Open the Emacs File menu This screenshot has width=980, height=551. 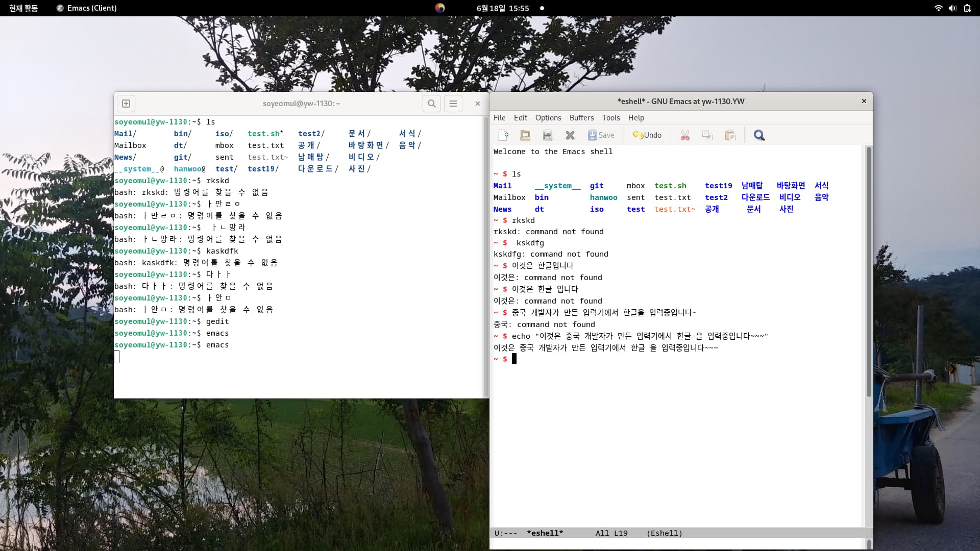pos(499,118)
